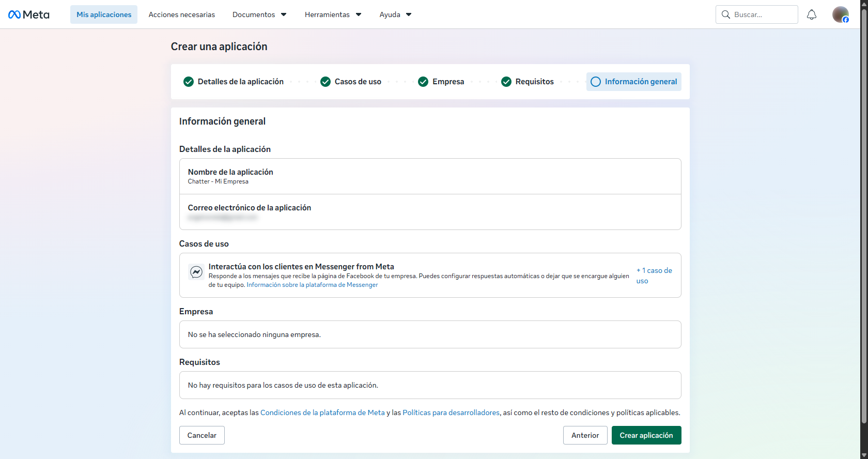Open Acciones necesarias menu item
868x459 pixels.
pos(182,14)
